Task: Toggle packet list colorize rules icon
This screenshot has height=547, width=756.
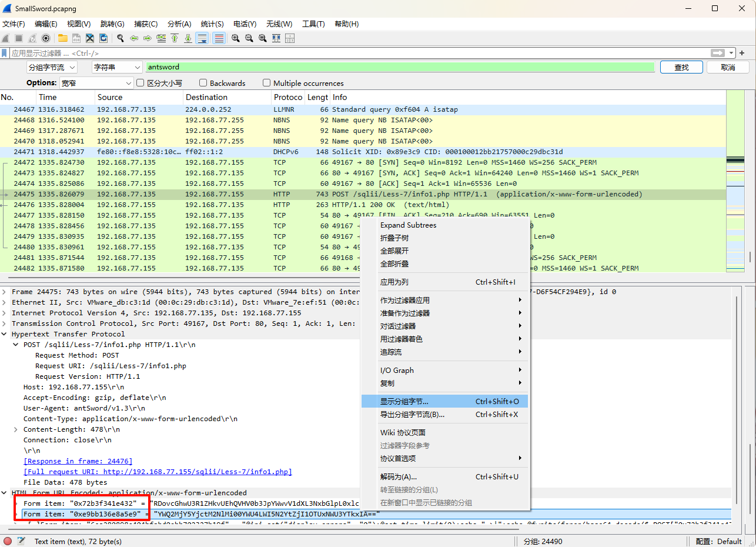Action: click(219, 38)
